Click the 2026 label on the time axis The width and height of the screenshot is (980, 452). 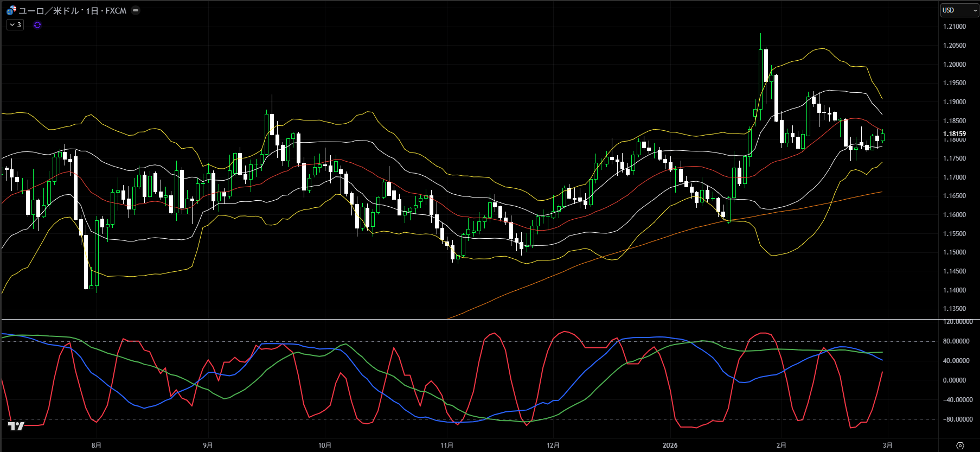click(x=670, y=445)
